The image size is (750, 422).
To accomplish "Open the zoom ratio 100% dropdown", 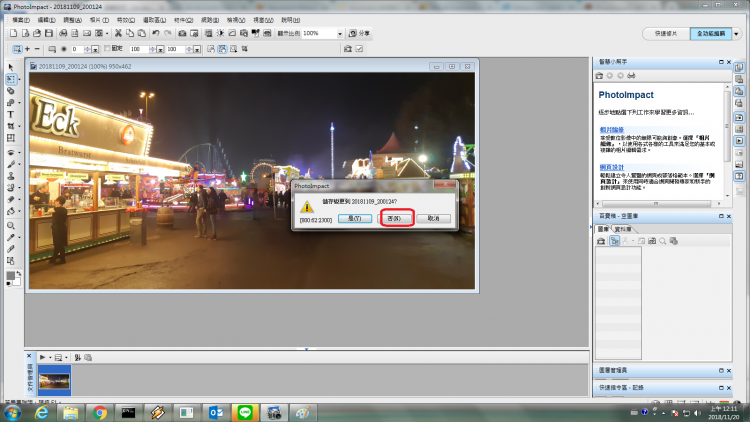I will click(x=340, y=33).
